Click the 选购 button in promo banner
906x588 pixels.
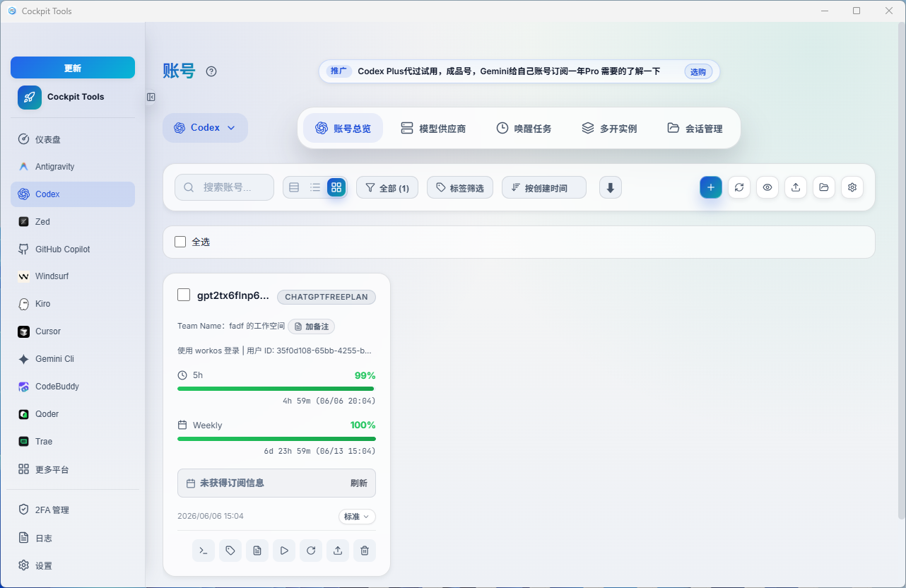[x=698, y=71]
